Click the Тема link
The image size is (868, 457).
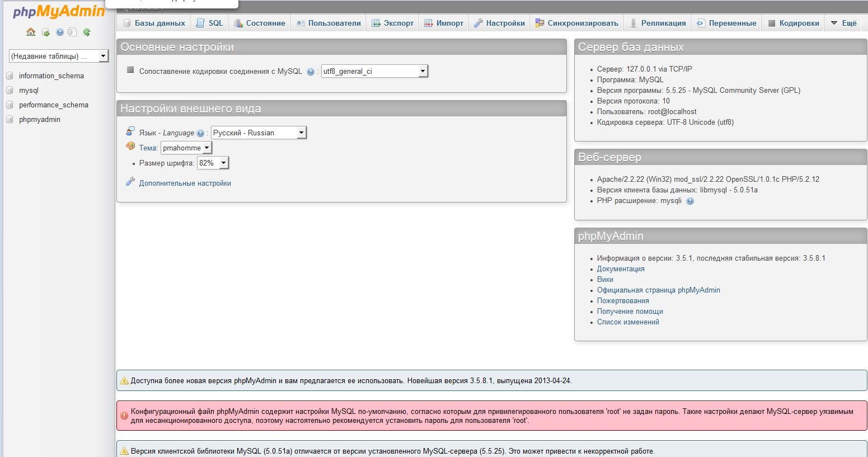coord(147,148)
